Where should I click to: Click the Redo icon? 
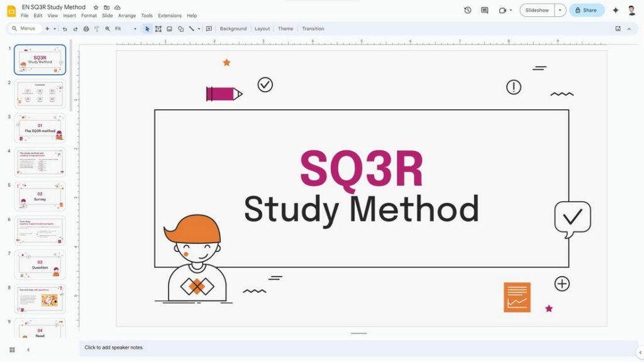pyautogui.click(x=75, y=28)
